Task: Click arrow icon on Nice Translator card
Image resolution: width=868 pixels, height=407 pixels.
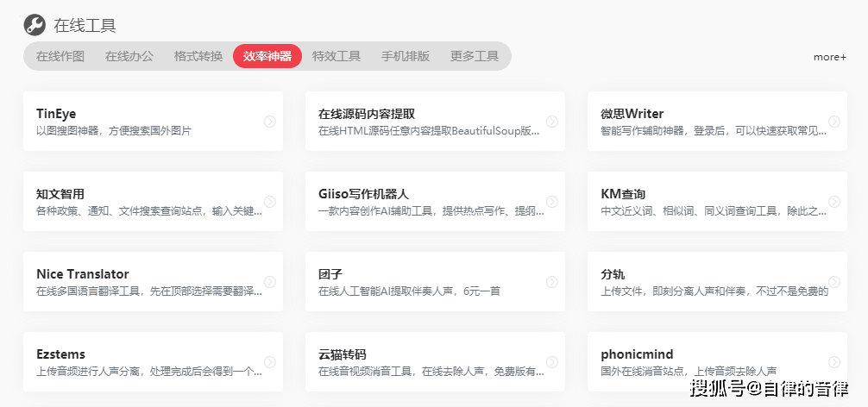Action: click(269, 282)
